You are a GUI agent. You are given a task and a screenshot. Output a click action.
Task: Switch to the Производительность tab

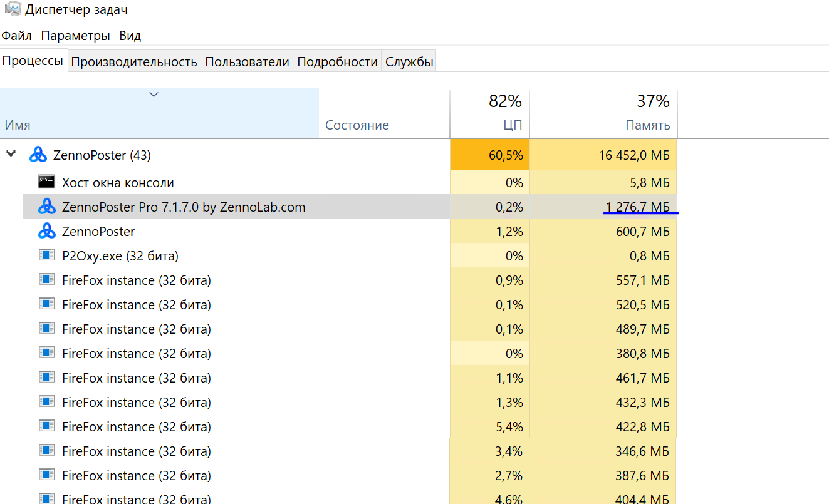pos(134,62)
